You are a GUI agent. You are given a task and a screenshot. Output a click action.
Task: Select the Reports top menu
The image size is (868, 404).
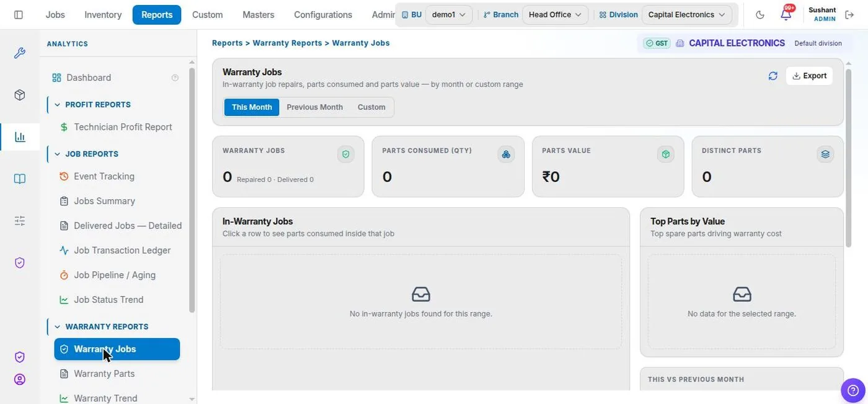157,15
